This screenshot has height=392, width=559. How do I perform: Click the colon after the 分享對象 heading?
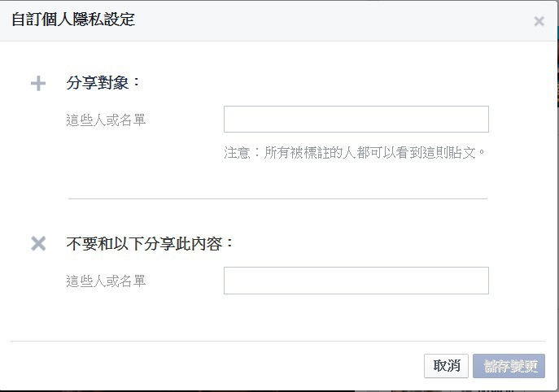136,83
